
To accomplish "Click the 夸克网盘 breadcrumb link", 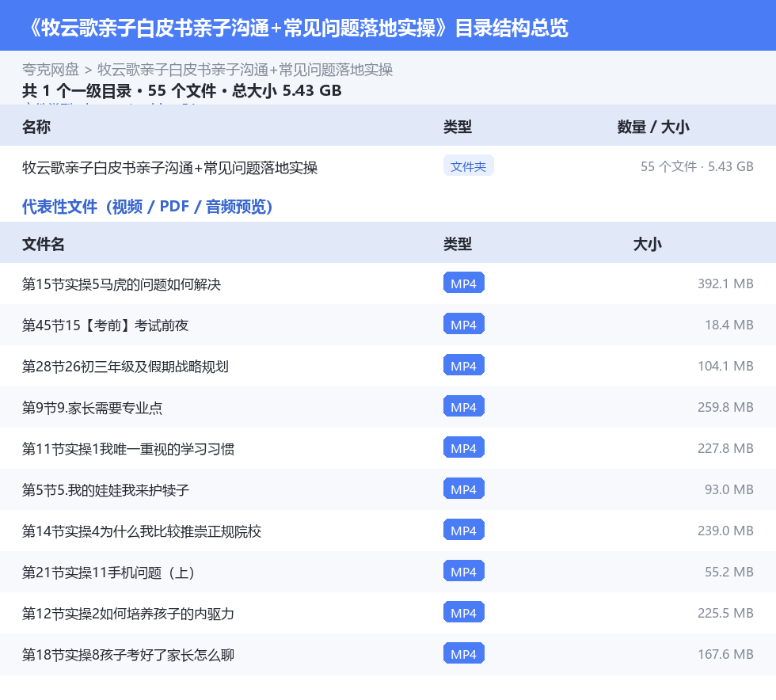I will tap(51, 70).
